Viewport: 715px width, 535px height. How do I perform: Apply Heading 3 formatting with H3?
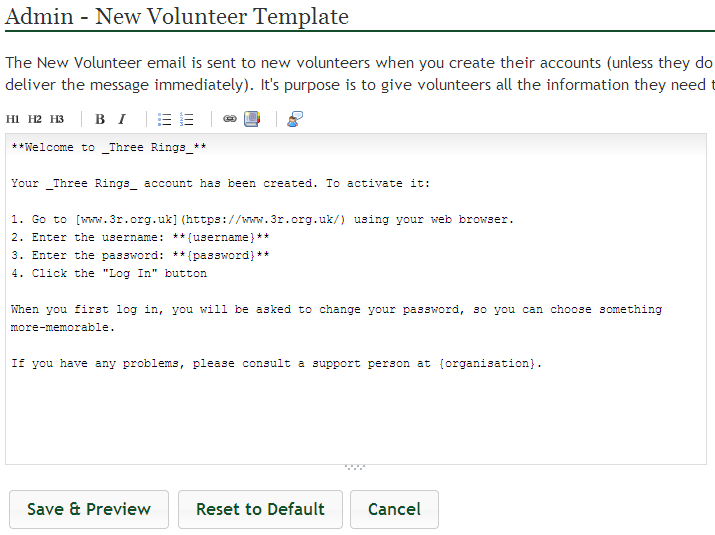[x=57, y=119]
